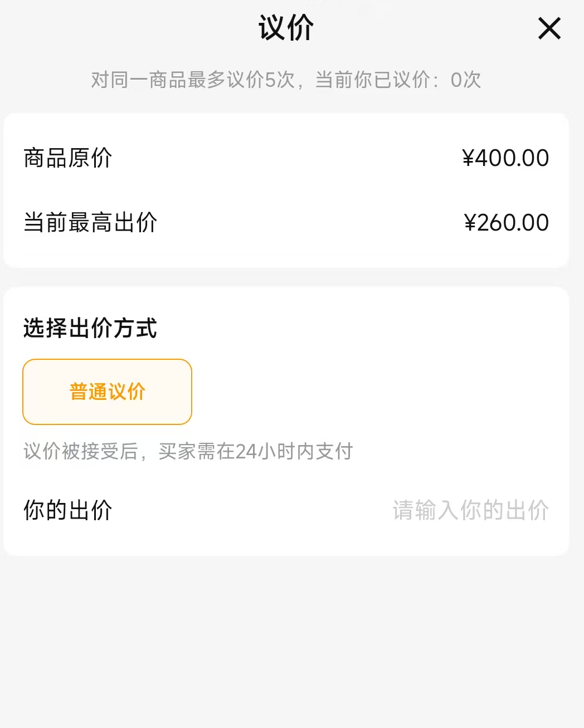Viewport: 584px width, 728px height.
Task: Close the 议价 panel with the X
Action: (x=549, y=28)
